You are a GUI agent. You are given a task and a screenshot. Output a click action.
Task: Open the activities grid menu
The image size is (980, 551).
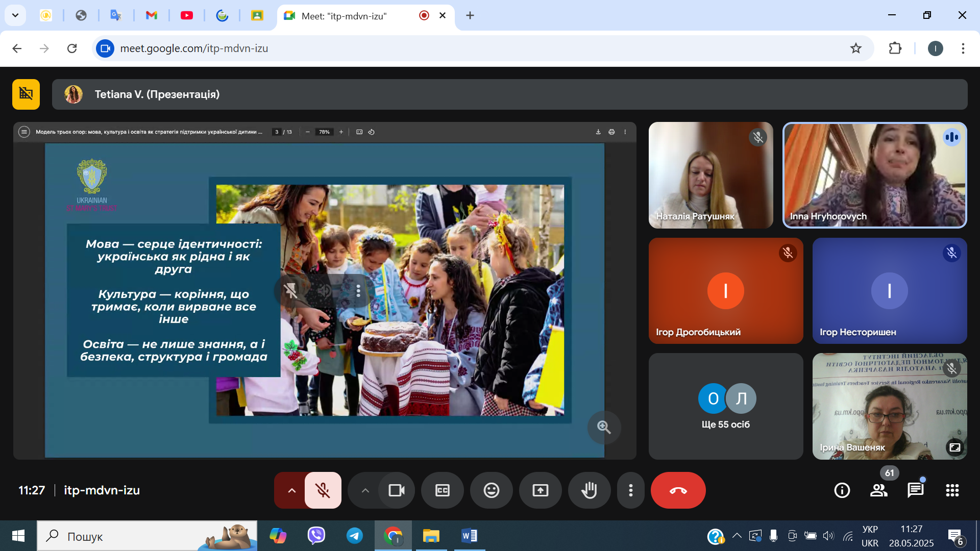coord(952,490)
